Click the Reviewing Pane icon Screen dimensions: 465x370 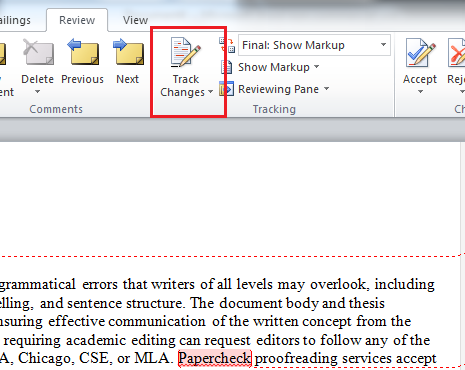click(227, 89)
